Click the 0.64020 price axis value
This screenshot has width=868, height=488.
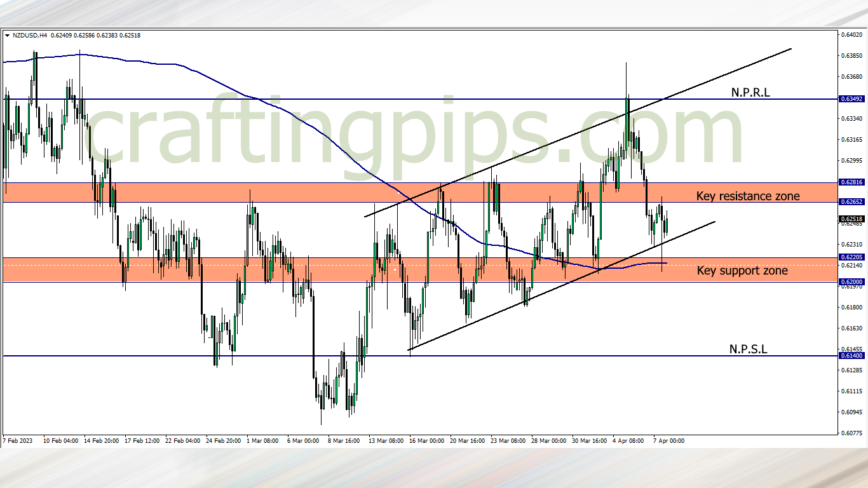click(851, 35)
